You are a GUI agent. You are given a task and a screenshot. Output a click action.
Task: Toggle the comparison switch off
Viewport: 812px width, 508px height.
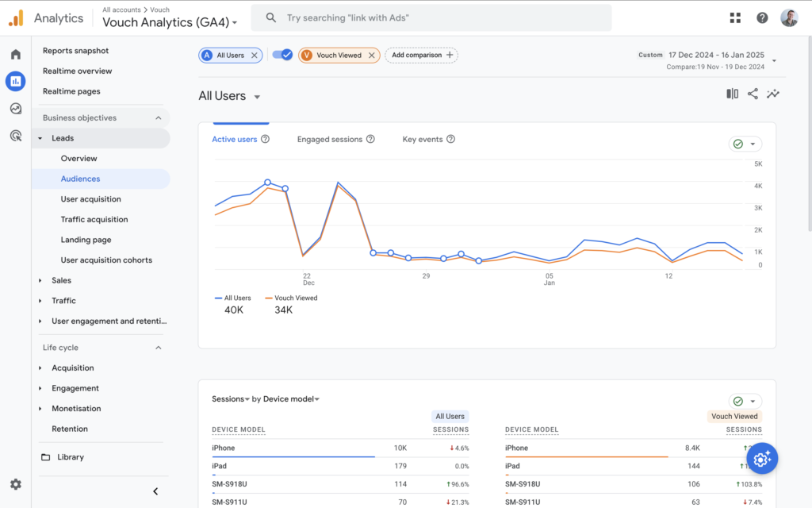click(283, 55)
